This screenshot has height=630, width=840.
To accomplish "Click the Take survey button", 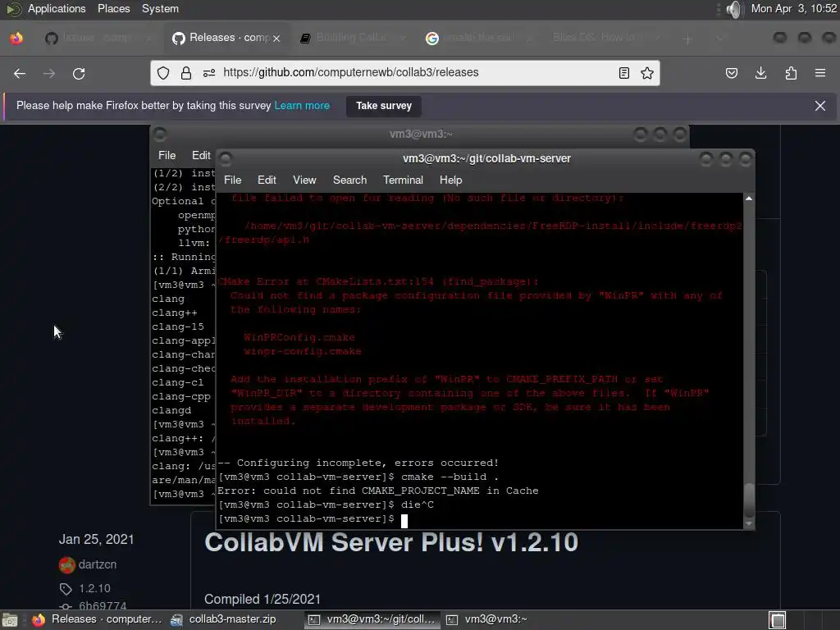I will click(x=384, y=106).
